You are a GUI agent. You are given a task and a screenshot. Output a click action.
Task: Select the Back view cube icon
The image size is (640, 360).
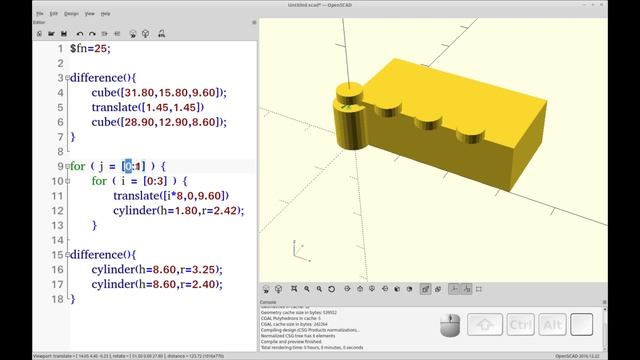coord(409,289)
